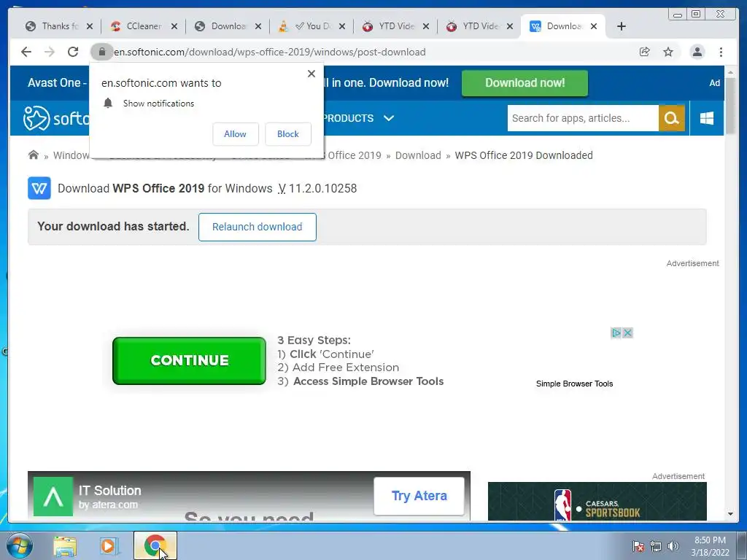Close the 'Thanks fo' tab
This screenshot has height=560, width=747.
(x=90, y=27)
